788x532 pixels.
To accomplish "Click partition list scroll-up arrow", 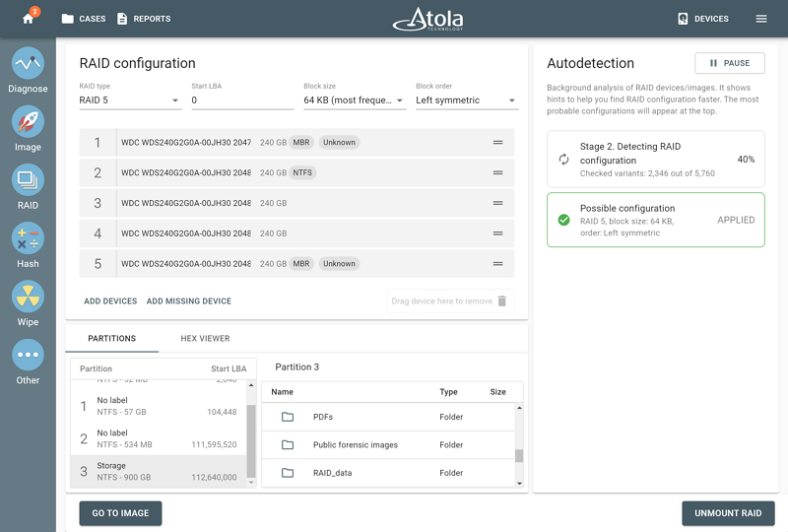I will (251, 385).
